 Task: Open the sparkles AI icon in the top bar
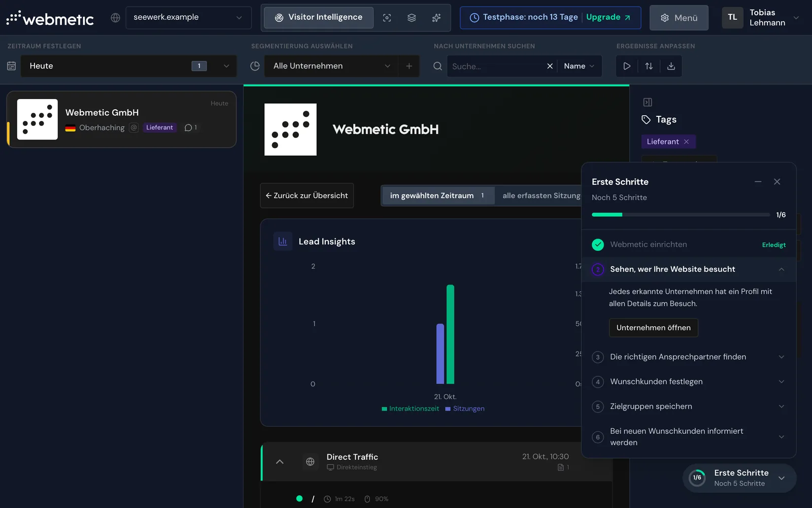(x=436, y=18)
